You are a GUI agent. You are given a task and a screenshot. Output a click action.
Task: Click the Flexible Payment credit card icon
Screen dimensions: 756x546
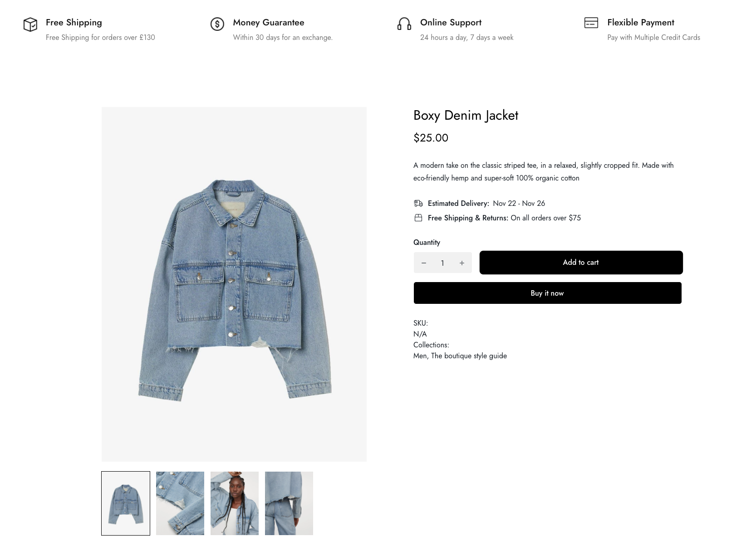click(591, 23)
